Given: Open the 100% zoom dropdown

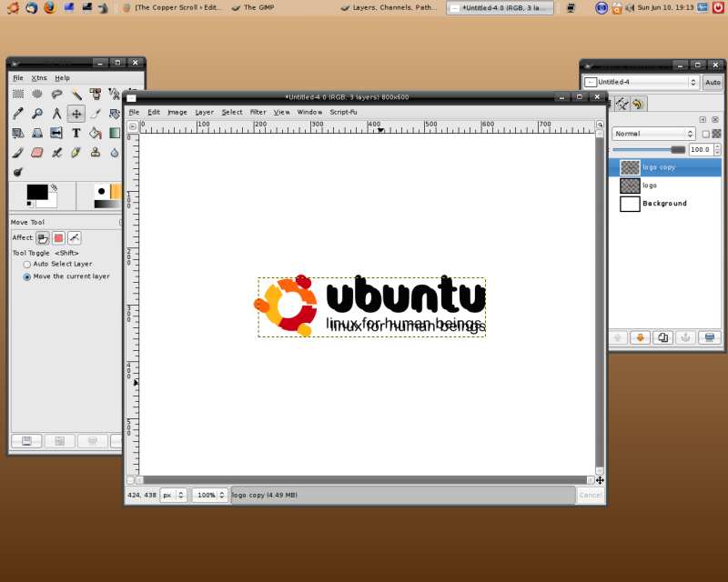Looking at the screenshot, I should tap(210, 496).
